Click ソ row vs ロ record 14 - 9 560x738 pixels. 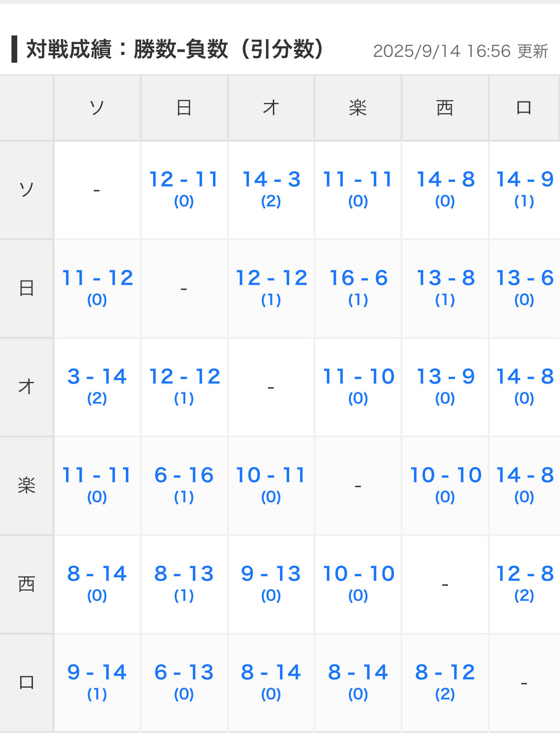[x=525, y=180]
